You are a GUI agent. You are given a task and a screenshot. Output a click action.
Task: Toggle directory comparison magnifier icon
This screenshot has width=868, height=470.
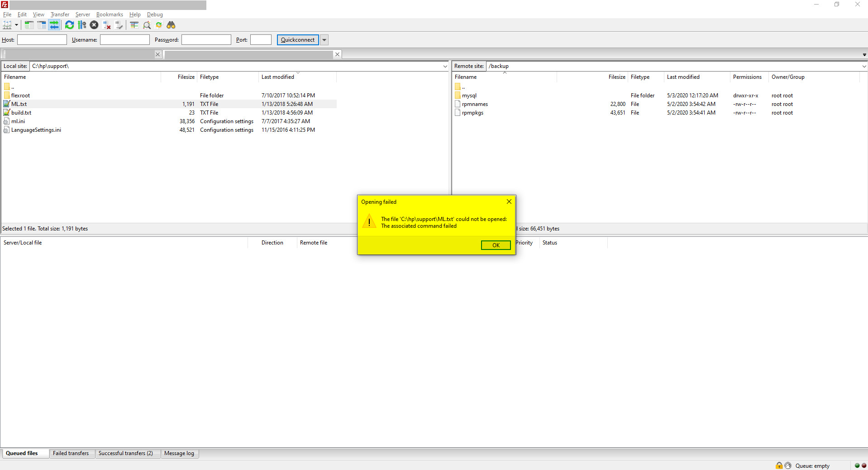pos(147,25)
